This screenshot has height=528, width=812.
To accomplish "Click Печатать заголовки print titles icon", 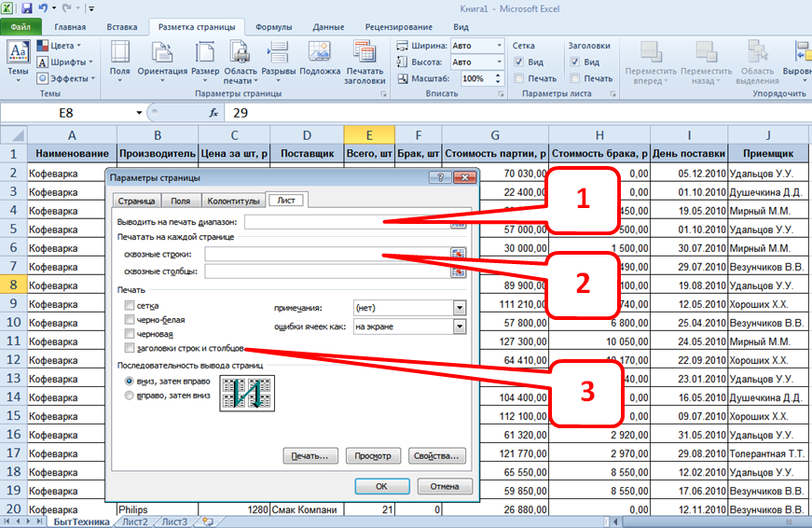I will (365, 54).
